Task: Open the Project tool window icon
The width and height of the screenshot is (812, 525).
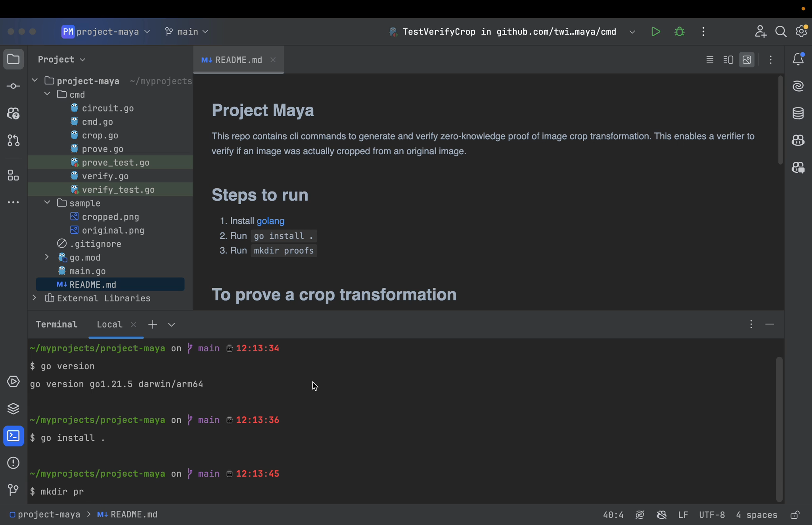Action: coord(13,59)
